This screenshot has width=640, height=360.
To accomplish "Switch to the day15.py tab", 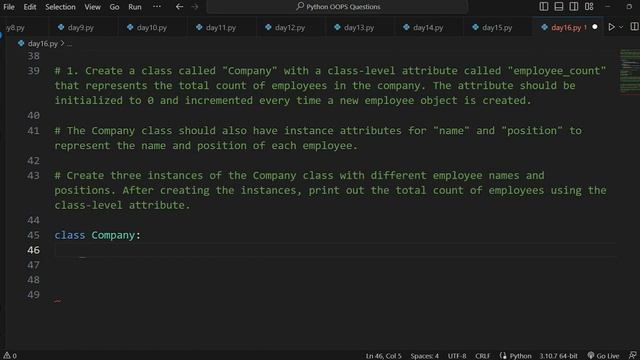I will (496, 27).
